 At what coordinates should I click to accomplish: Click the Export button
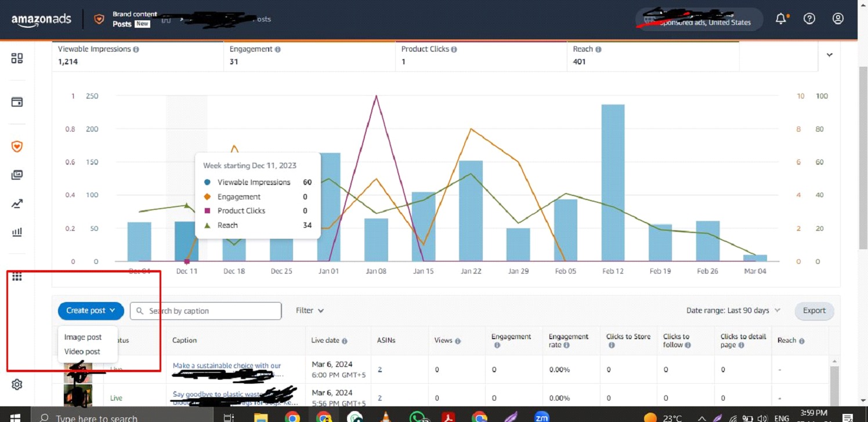coord(814,311)
